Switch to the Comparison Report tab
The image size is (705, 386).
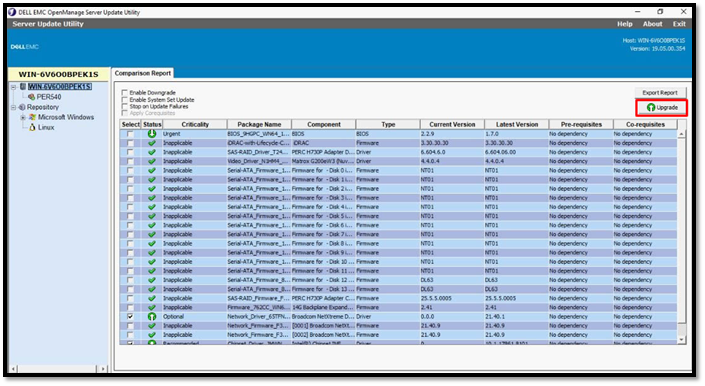point(143,73)
